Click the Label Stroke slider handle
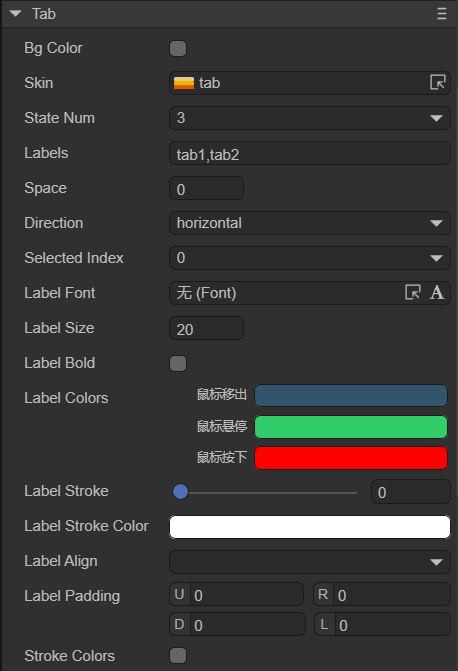Viewport: 458px width, 671px height. point(181,492)
